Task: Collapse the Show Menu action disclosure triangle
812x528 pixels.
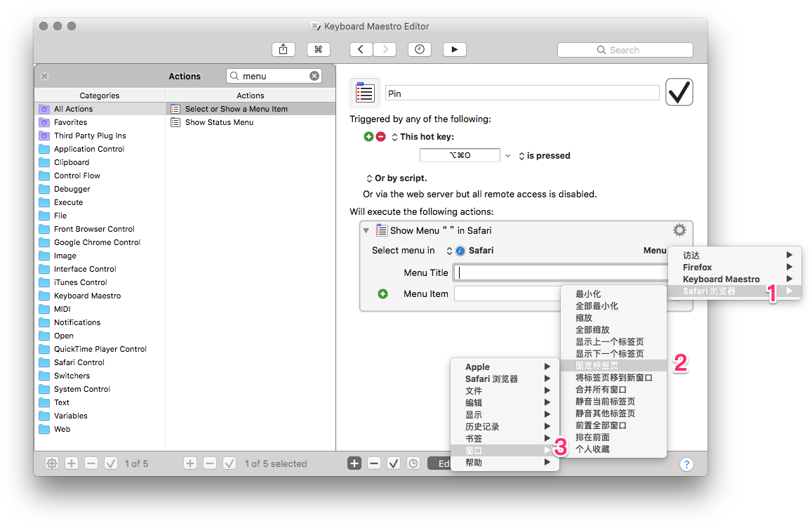Action: click(366, 230)
